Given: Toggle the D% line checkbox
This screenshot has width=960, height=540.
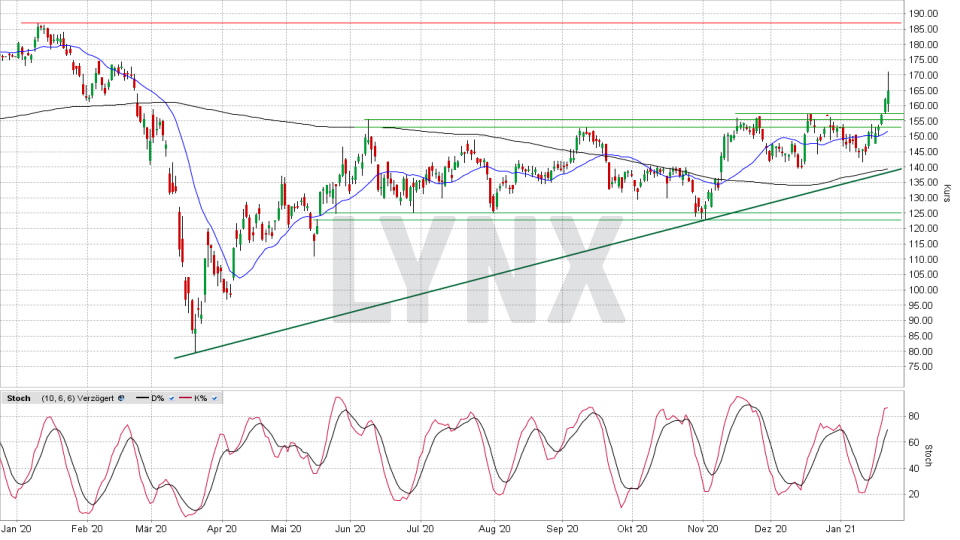Looking at the screenshot, I should 171,399.
